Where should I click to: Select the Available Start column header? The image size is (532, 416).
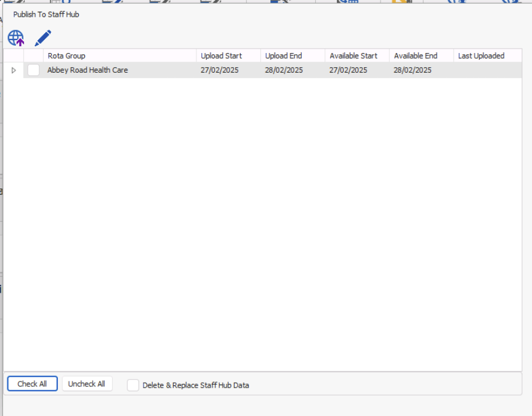click(x=357, y=55)
